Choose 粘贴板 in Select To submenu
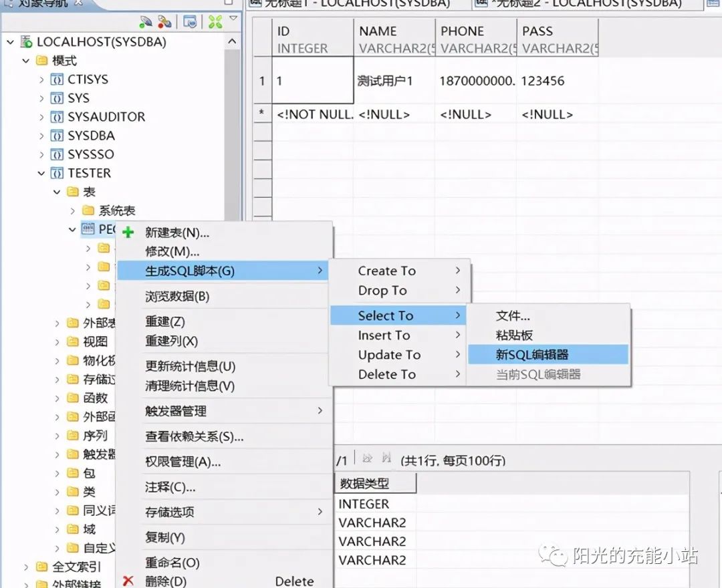The image size is (722, 588). [x=548, y=335]
